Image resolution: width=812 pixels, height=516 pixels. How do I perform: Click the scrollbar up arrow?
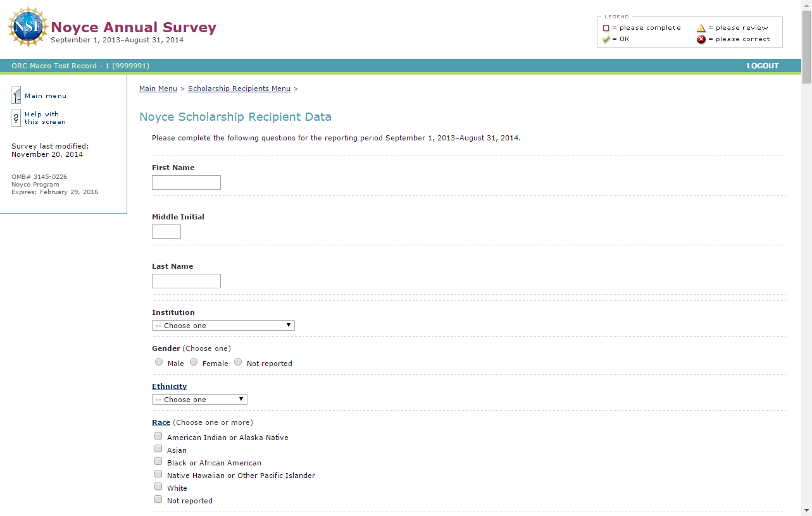click(806, 6)
